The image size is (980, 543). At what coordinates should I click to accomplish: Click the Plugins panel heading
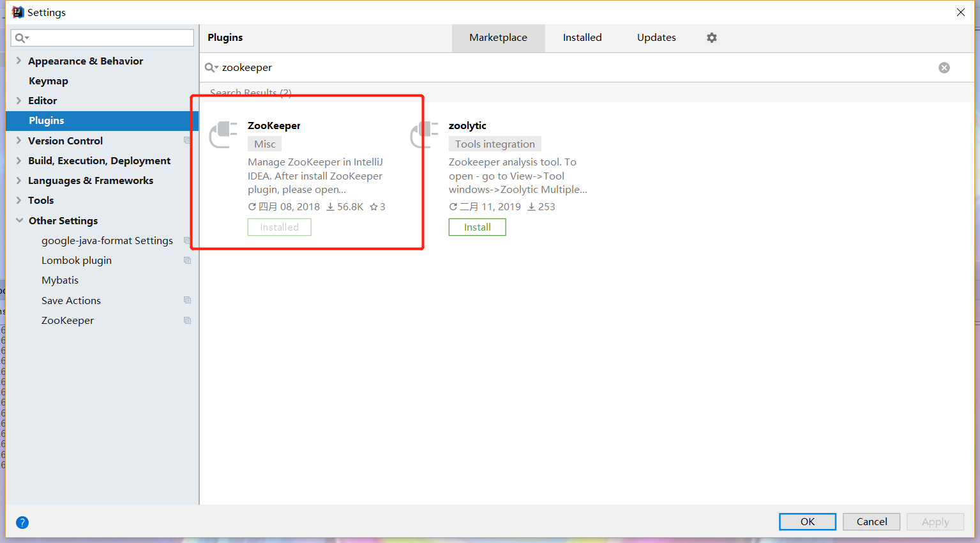[225, 38]
